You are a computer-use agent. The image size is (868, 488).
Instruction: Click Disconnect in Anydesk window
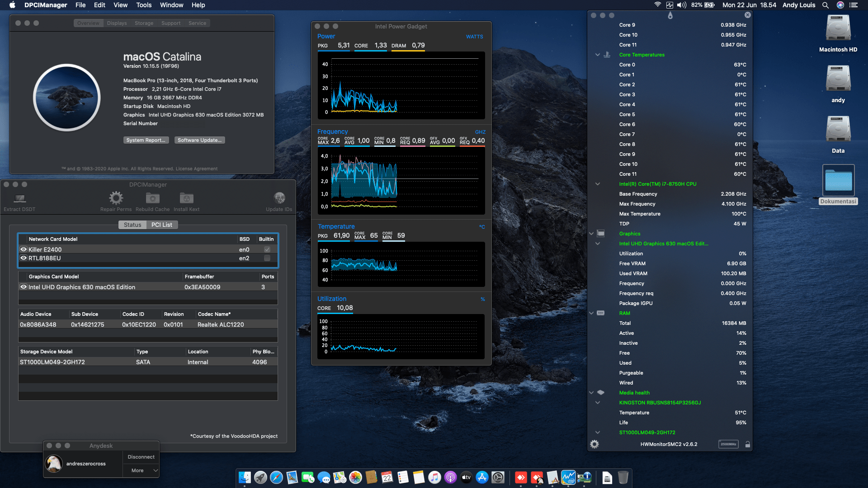(141, 457)
